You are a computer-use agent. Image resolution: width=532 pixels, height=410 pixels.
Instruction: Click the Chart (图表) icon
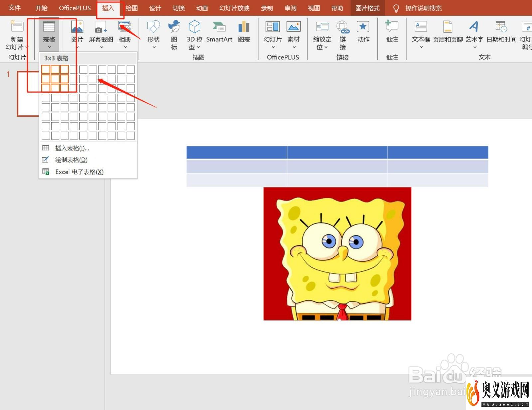[244, 27]
